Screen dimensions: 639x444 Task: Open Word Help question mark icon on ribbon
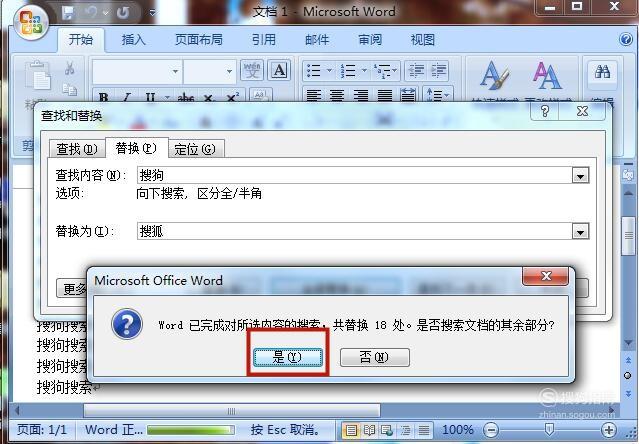pyautogui.click(x=626, y=40)
